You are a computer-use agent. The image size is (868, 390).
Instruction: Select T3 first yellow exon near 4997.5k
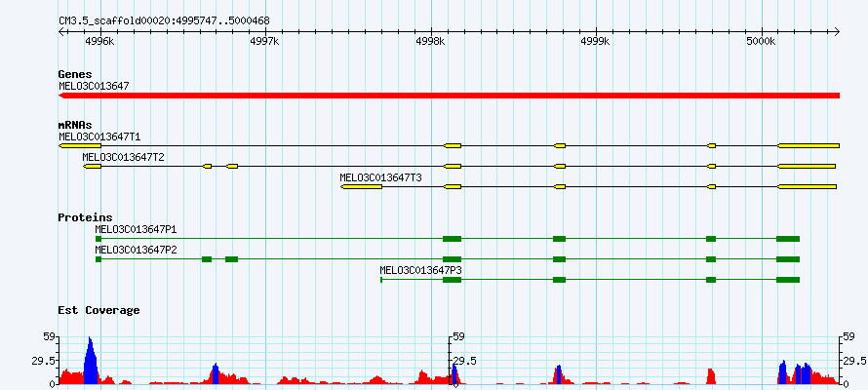tap(361, 187)
